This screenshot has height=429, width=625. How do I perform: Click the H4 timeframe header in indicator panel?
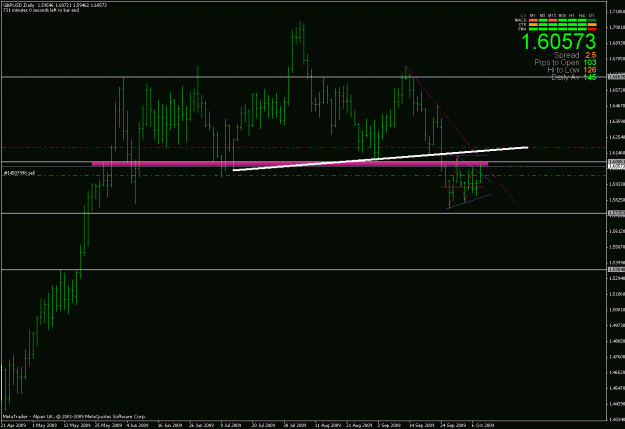pos(582,16)
